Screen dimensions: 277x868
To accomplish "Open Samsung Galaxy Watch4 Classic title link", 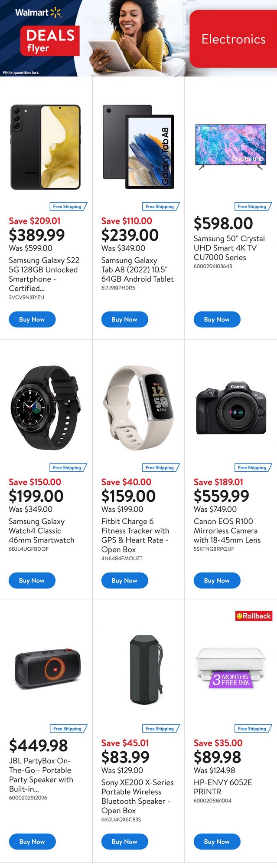I will (42, 531).
